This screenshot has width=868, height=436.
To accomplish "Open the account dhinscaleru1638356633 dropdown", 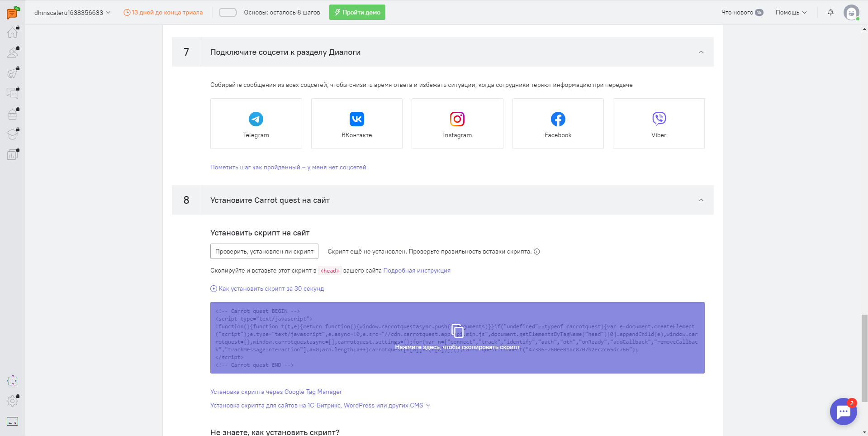I will tap(72, 13).
